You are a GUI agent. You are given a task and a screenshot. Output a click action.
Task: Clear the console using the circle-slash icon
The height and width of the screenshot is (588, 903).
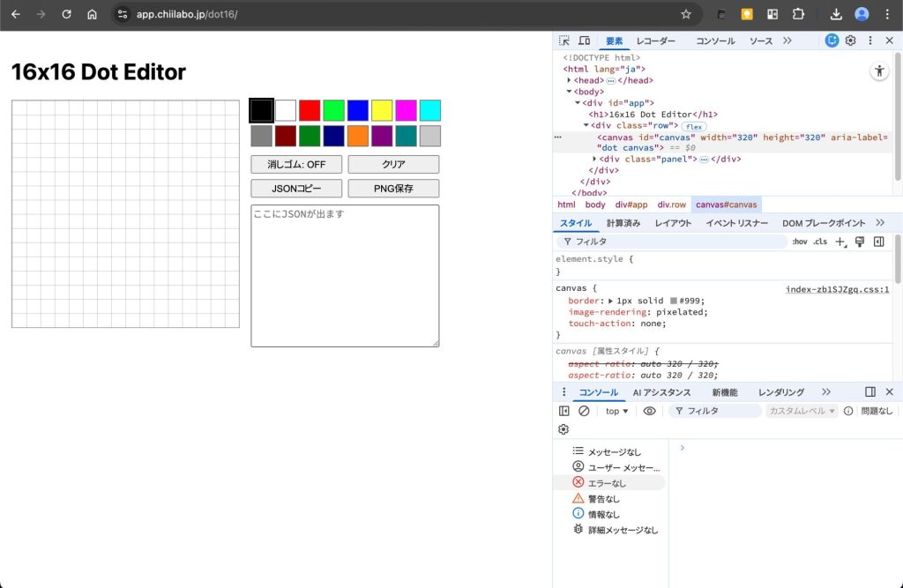[x=584, y=410]
